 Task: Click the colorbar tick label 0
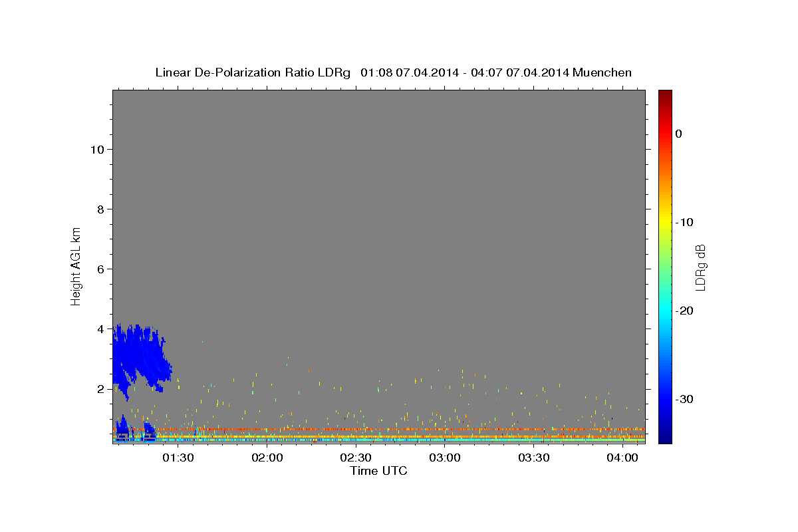point(678,134)
